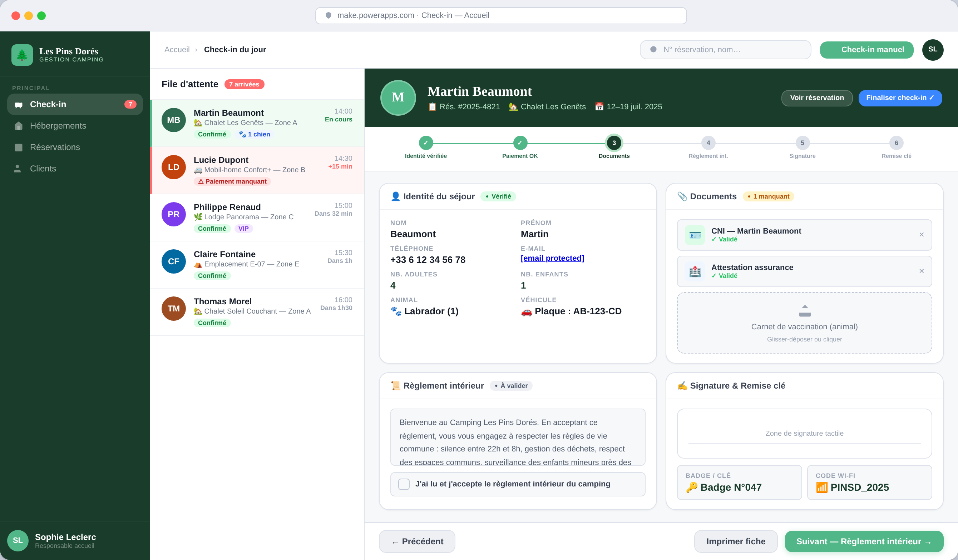Tick the règlement intérieur acceptance checkbox
The width and height of the screenshot is (958, 560).
coord(403,484)
